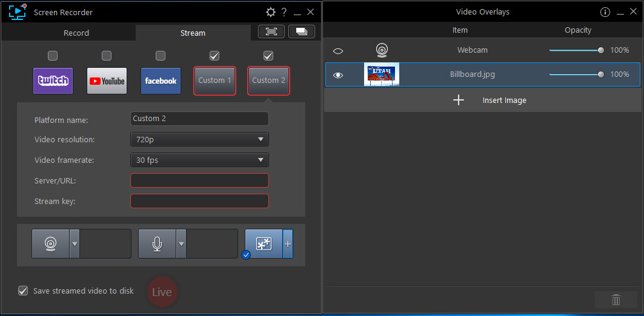Open Screen Recorder settings gear
The image size is (644, 316).
point(271,12)
